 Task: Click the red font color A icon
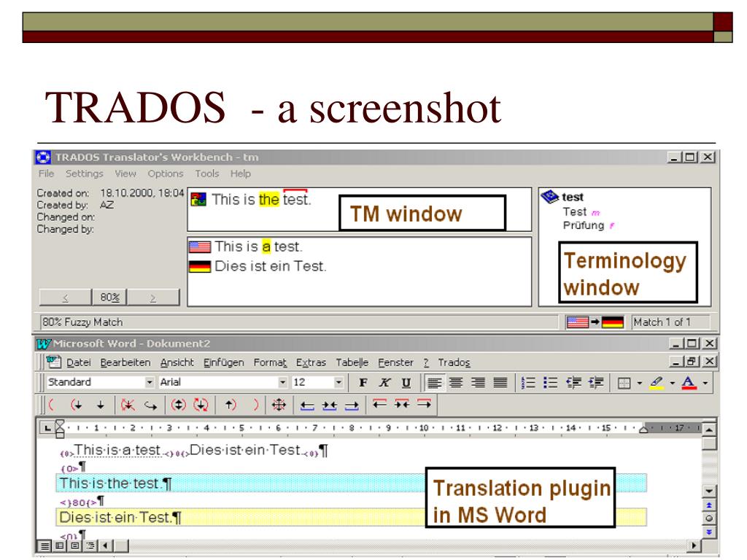[x=689, y=382]
